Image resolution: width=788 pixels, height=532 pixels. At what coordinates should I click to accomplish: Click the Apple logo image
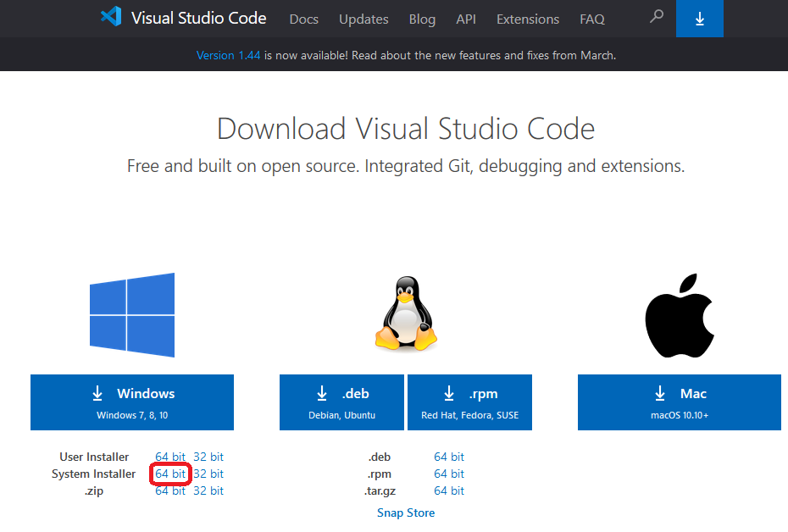pos(680,315)
